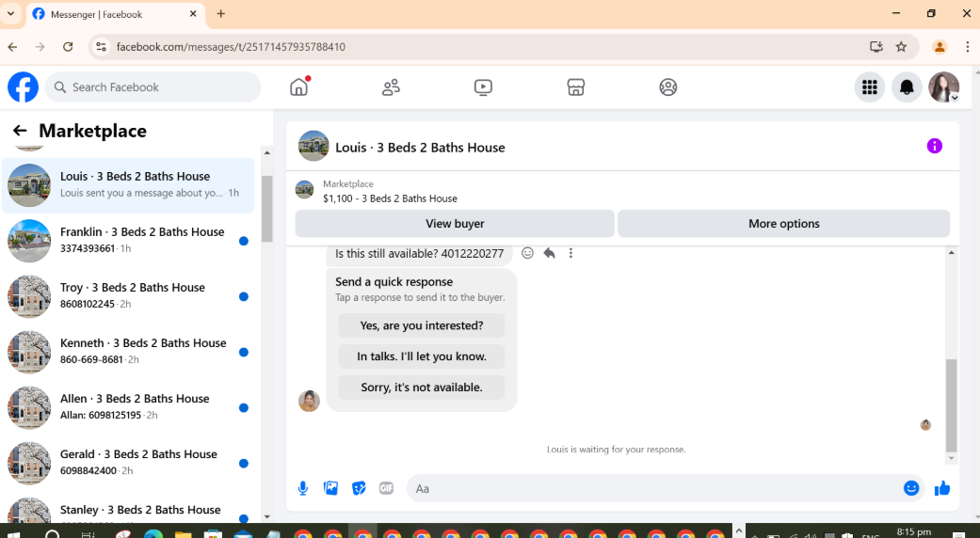Click the Search Facebook field

(x=153, y=87)
